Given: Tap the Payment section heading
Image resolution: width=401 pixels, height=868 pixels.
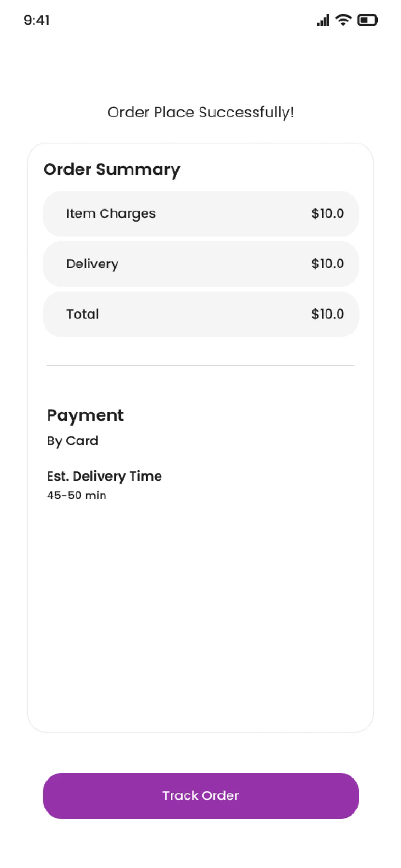Looking at the screenshot, I should pos(85,415).
